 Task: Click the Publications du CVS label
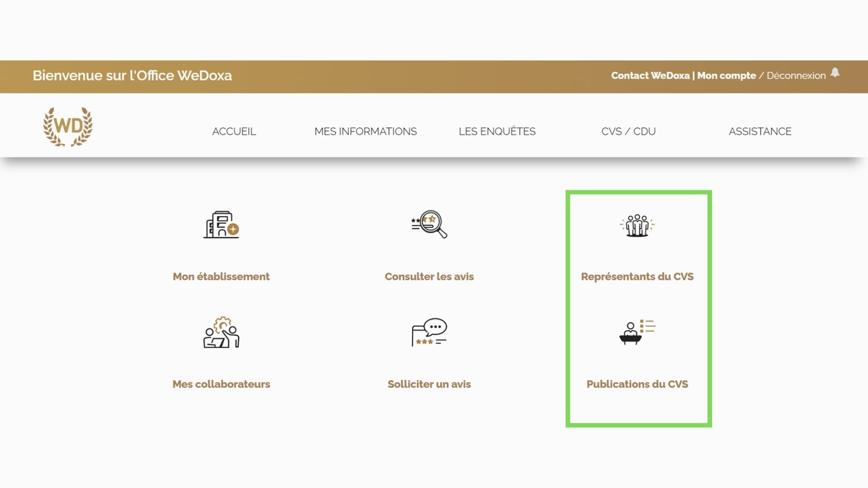click(x=637, y=384)
